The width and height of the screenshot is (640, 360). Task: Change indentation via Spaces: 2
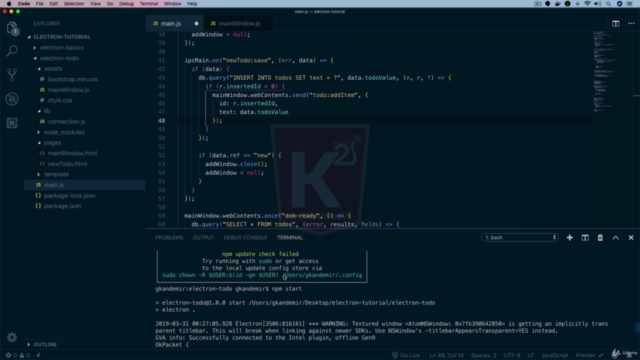(483, 355)
